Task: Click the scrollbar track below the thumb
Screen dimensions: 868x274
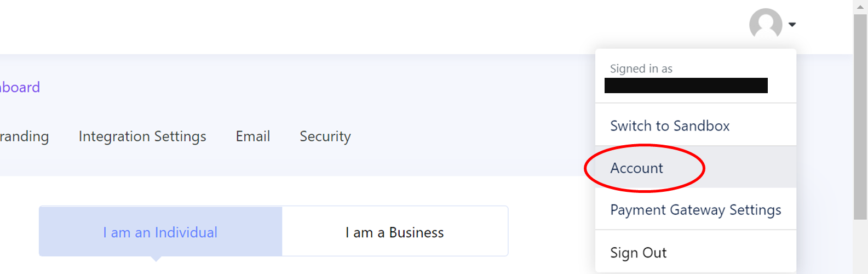Action: pos(860,247)
